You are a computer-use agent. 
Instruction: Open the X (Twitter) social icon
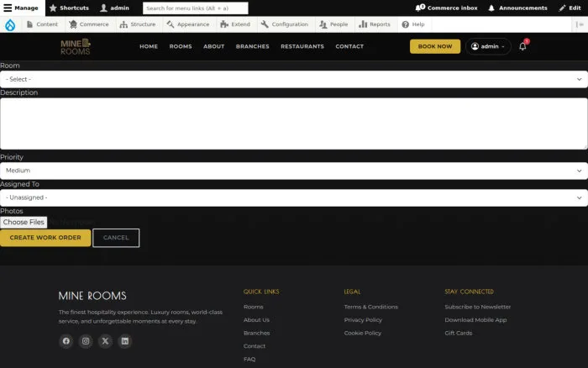click(x=105, y=341)
